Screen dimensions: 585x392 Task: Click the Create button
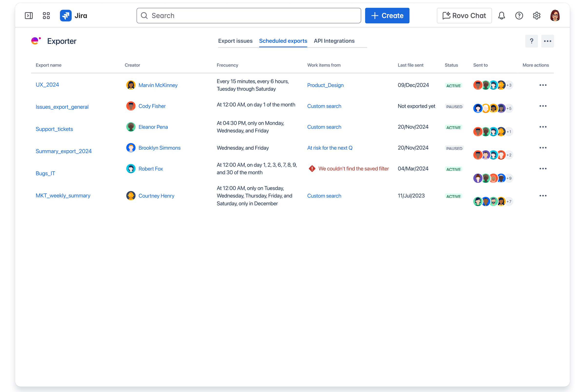(387, 16)
